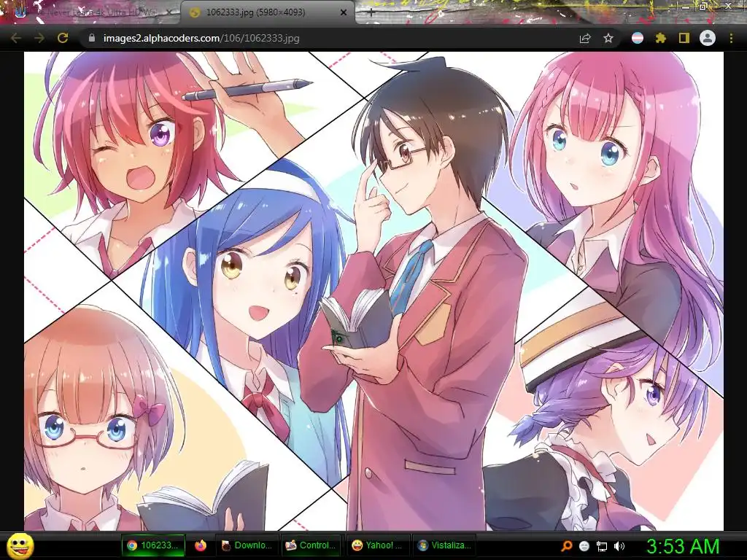This screenshot has height=560, width=747.
Task: Show the 3:53 AM clock calendar
Action: [682, 546]
